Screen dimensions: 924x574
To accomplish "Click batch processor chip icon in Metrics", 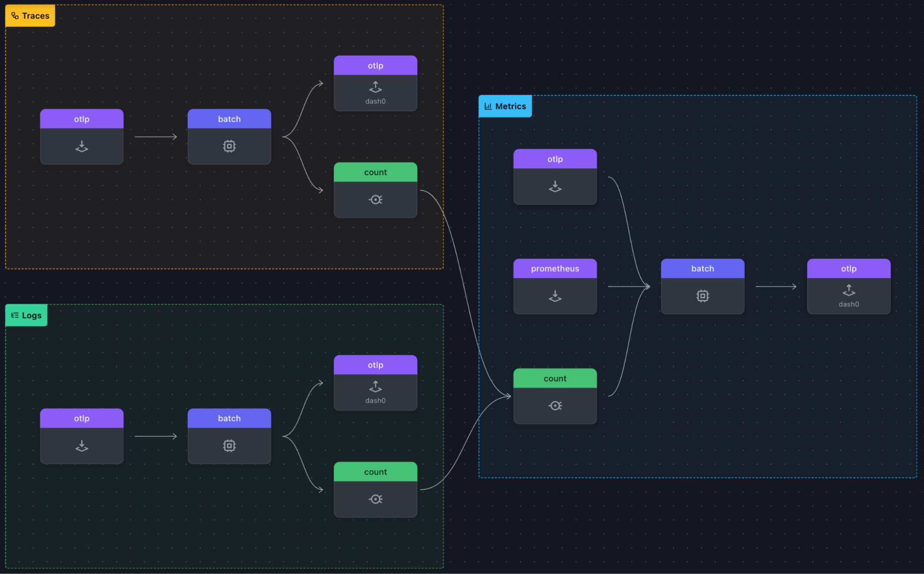I will click(x=702, y=296).
